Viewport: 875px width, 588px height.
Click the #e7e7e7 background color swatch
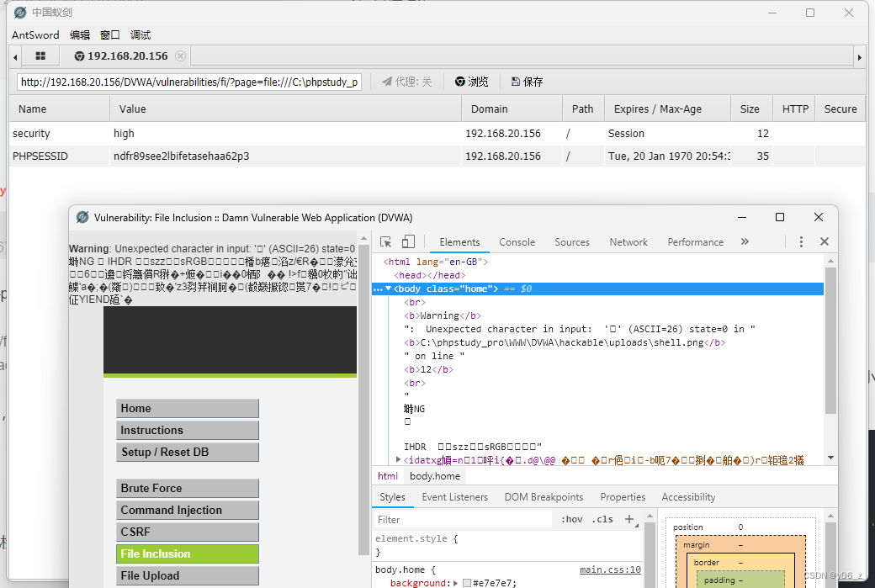pyautogui.click(x=466, y=583)
